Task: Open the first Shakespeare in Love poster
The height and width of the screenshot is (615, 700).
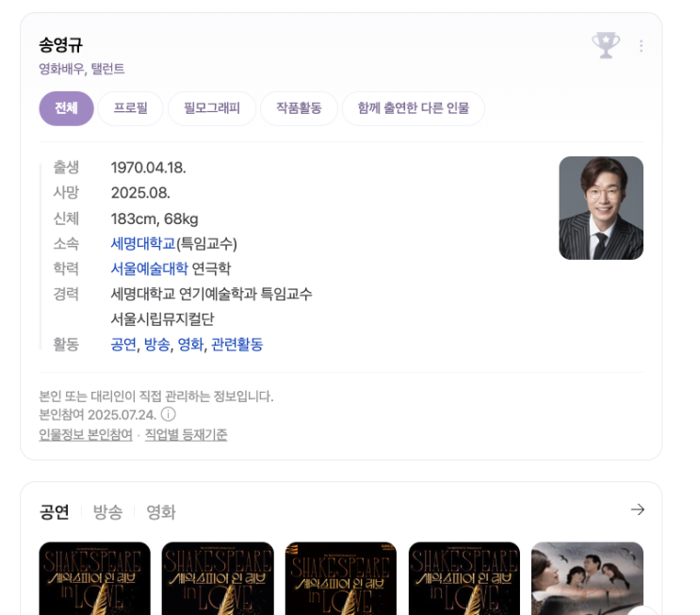Action: [x=94, y=578]
